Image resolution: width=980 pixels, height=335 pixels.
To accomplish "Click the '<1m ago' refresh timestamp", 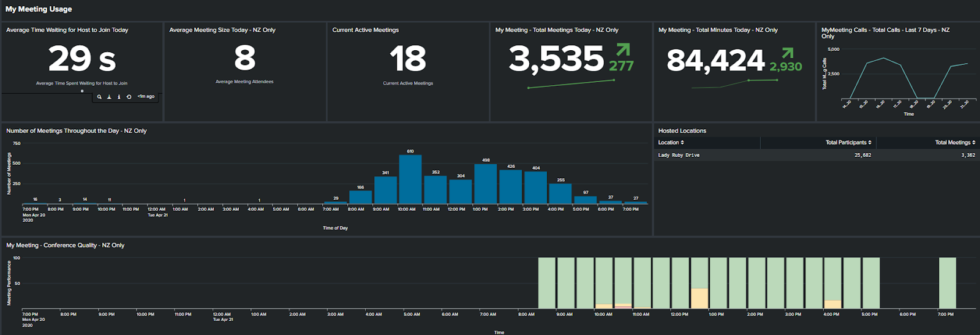I will [x=146, y=97].
